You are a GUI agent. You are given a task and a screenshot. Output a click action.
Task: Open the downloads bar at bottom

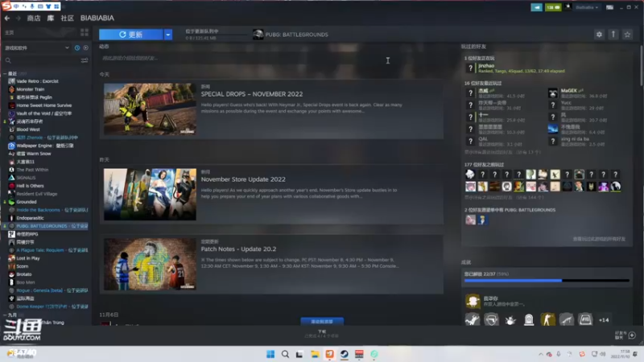(x=322, y=333)
